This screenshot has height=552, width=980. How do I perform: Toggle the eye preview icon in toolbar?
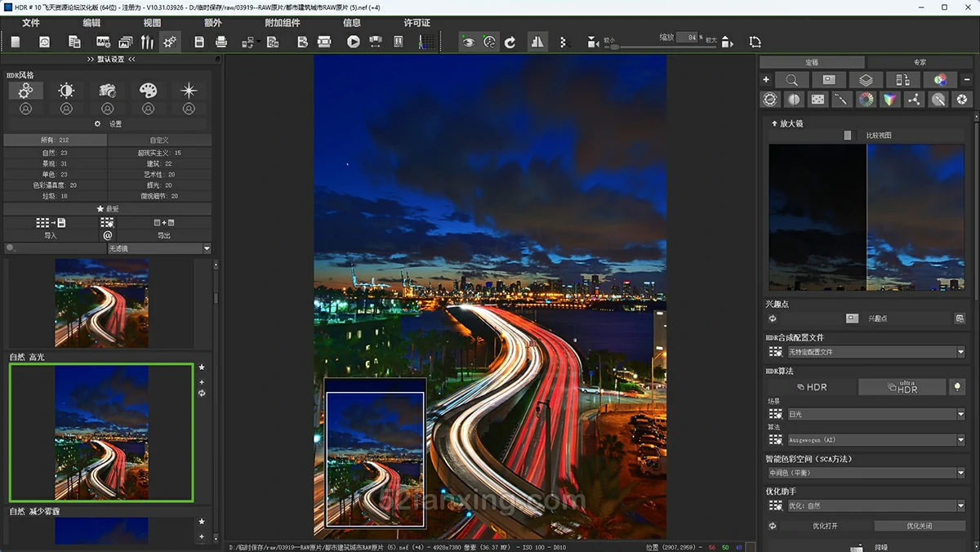point(468,42)
